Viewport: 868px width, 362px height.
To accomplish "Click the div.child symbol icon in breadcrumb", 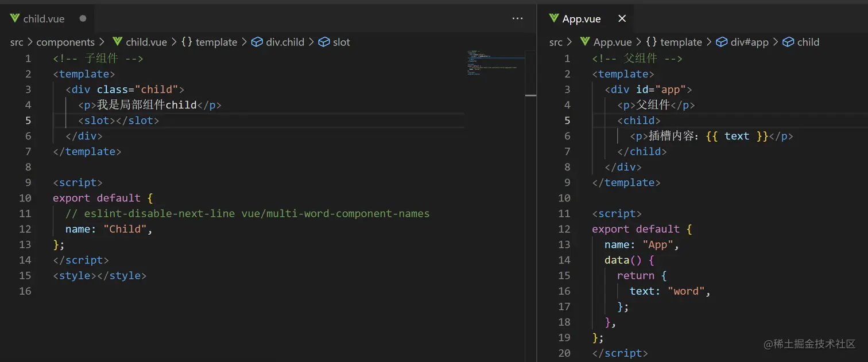I will click(257, 42).
